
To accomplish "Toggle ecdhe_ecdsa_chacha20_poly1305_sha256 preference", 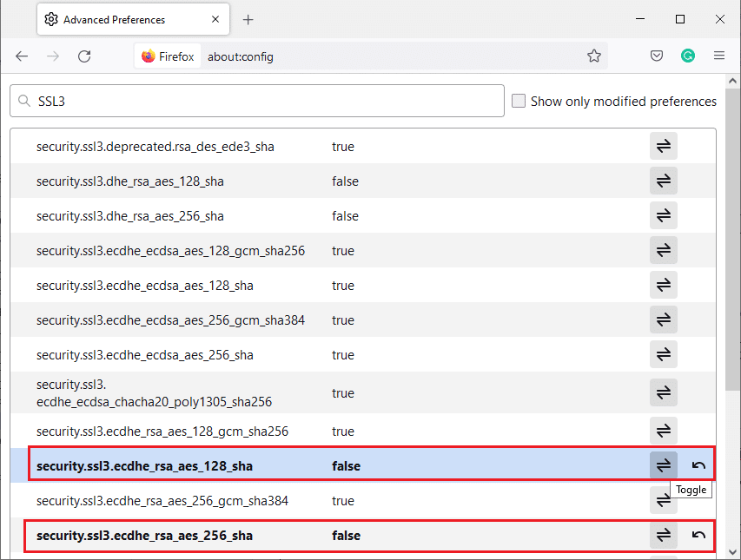I will pyautogui.click(x=664, y=392).
